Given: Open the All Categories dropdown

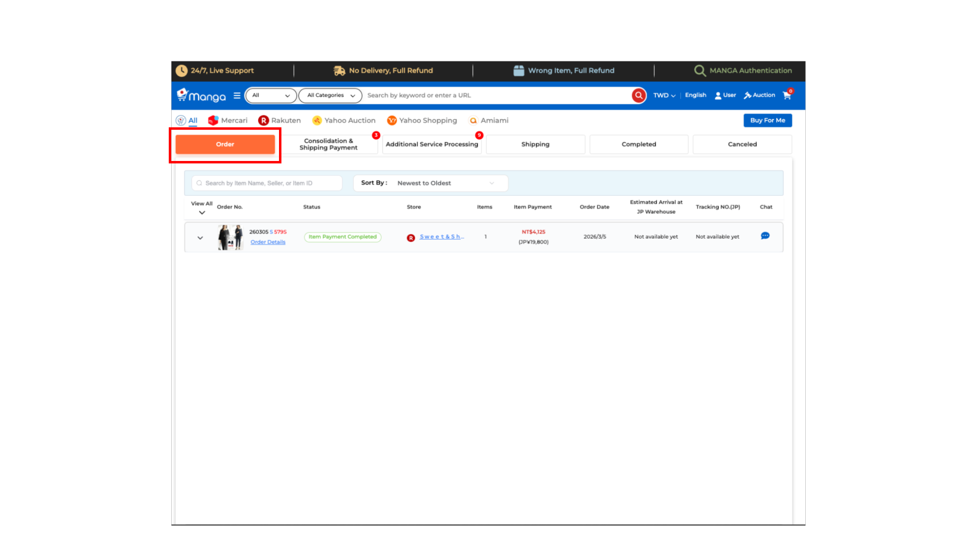Looking at the screenshot, I should click(x=330, y=96).
